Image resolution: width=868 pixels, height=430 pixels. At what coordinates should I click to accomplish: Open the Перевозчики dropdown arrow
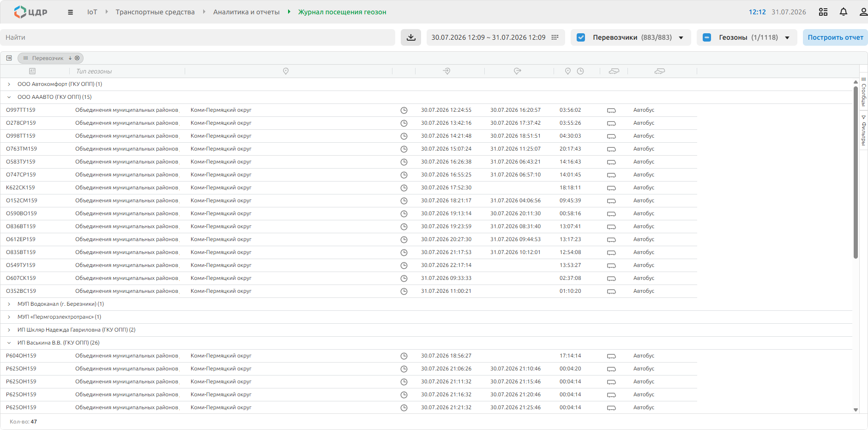coord(681,38)
